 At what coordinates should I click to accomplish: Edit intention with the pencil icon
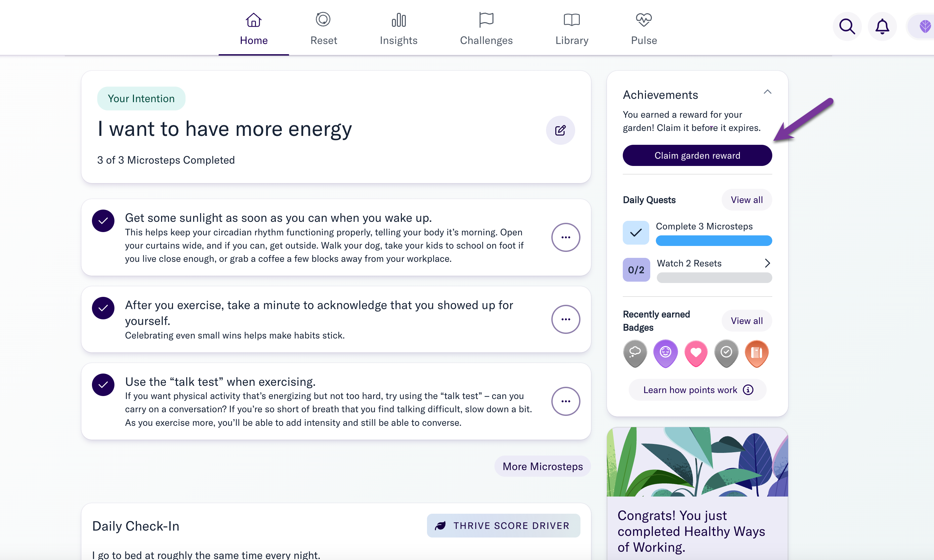pyautogui.click(x=560, y=130)
